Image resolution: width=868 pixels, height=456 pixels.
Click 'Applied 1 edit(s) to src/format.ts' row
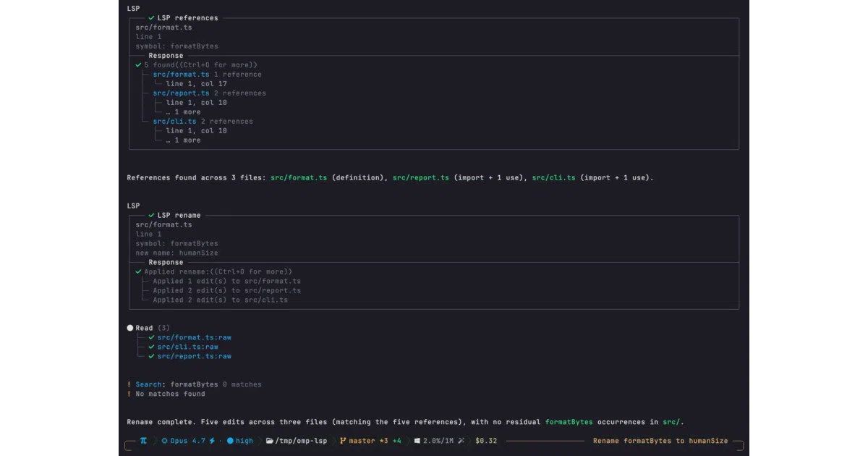(227, 281)
